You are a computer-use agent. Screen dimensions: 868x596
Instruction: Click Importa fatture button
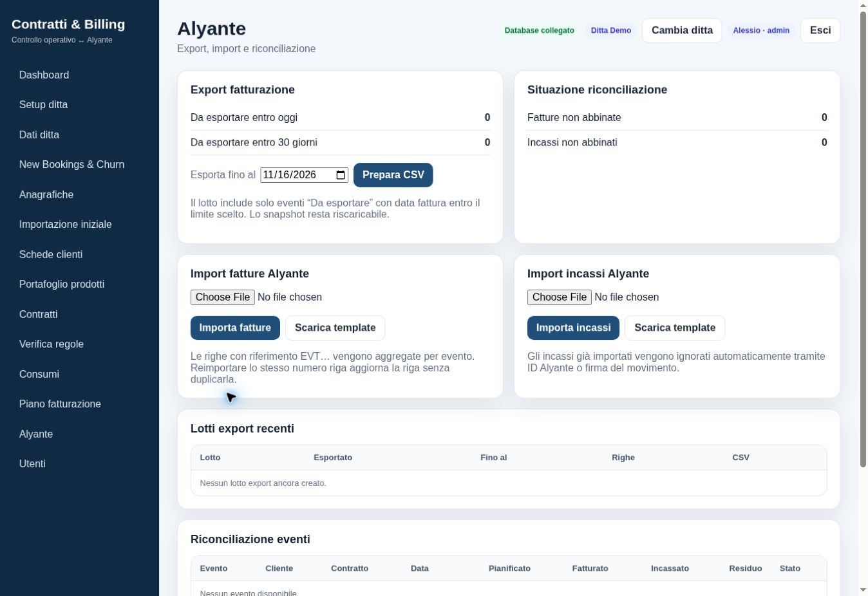pos(235,328)
